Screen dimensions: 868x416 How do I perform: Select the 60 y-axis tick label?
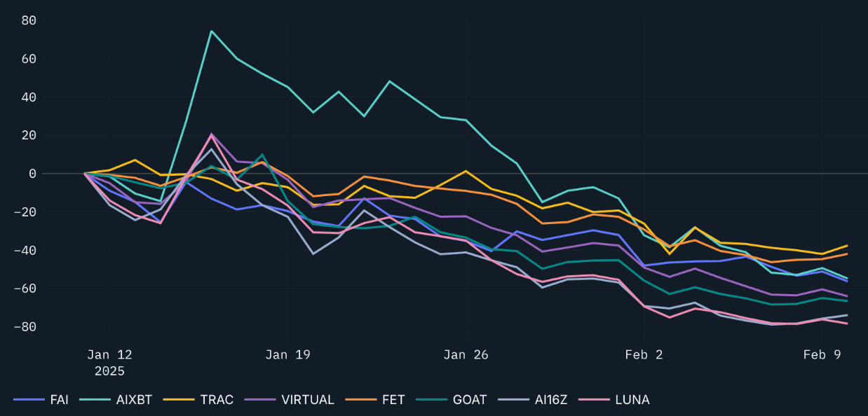[x=29, y=59]
